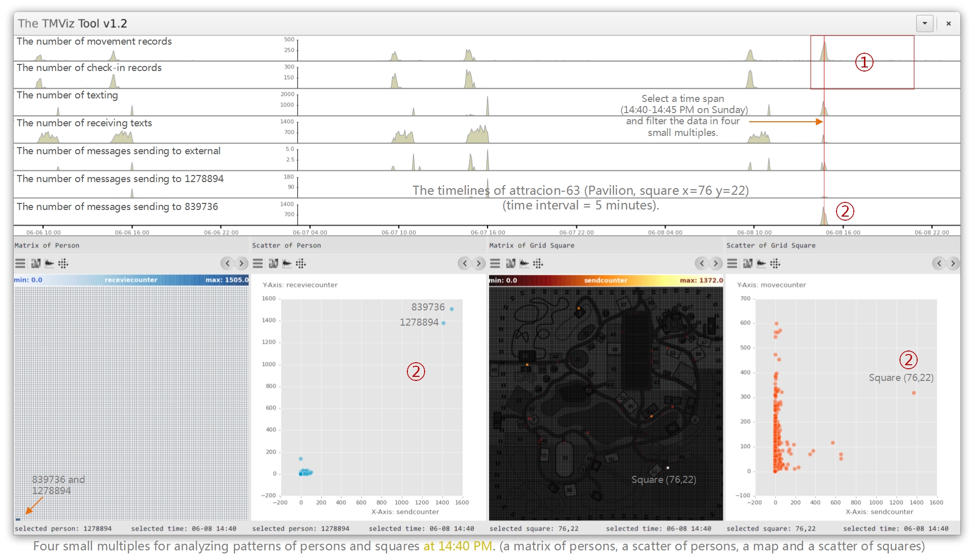The width and height of the screenshot is (974, 560).
Task: Go to previous time in Matrix of Grid Square
Action: (x=702, y=263)
